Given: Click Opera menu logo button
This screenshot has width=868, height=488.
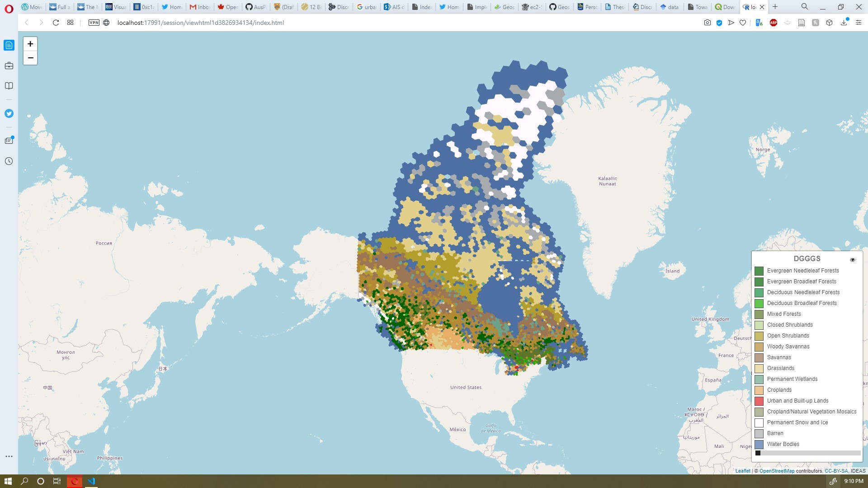Looking at the screenshot, I should pos(9,9).
